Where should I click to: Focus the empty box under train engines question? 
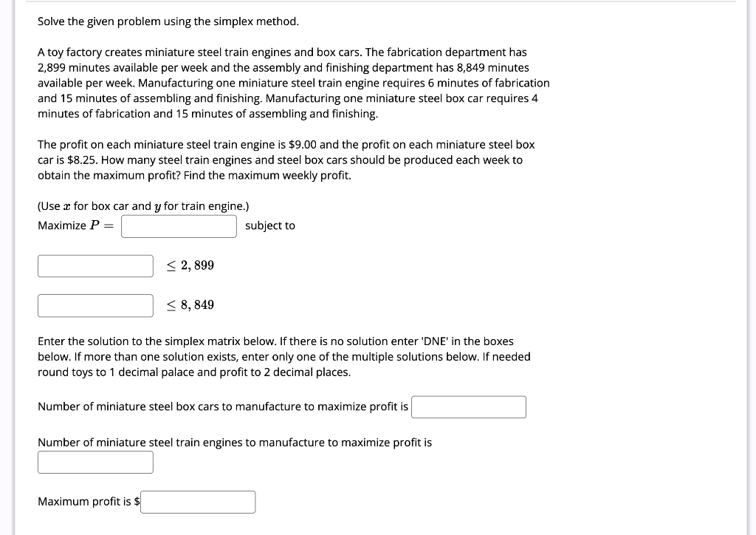(x=95, y=462)
